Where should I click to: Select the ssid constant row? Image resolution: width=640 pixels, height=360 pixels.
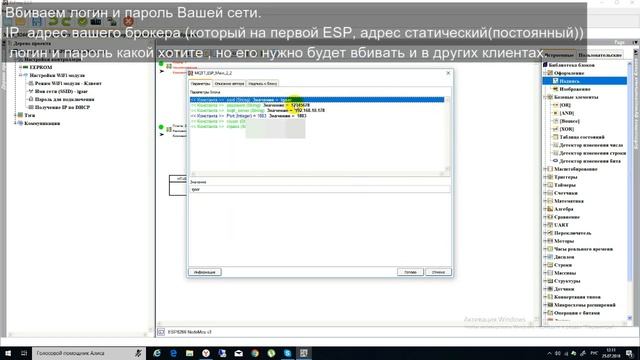[x=317, y=100]
